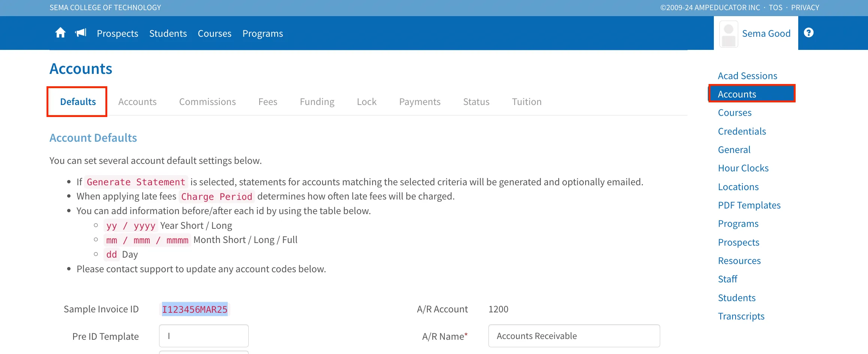The height and width of the screenshot is (354, 868).
Task: Open the Tuition tab
Action: pos(527,102)
